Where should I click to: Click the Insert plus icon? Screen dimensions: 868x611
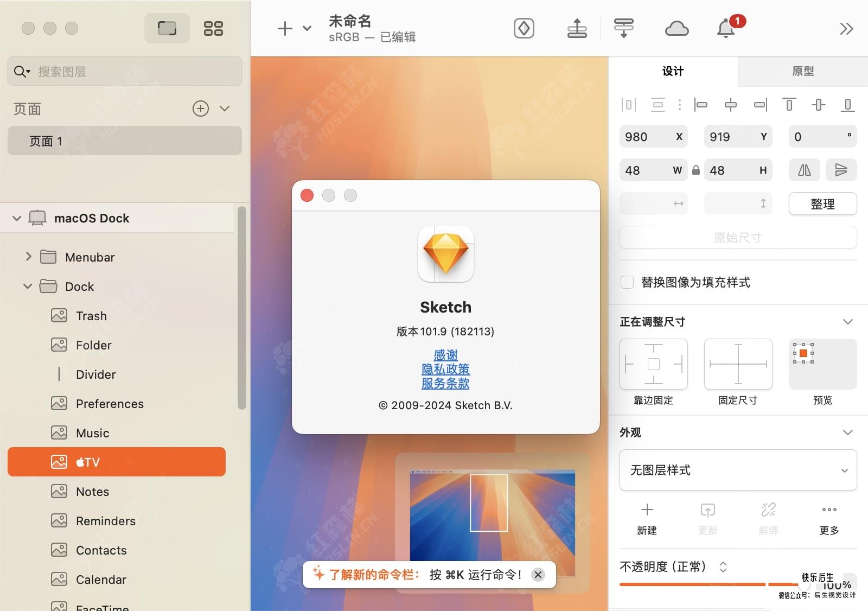285,28
